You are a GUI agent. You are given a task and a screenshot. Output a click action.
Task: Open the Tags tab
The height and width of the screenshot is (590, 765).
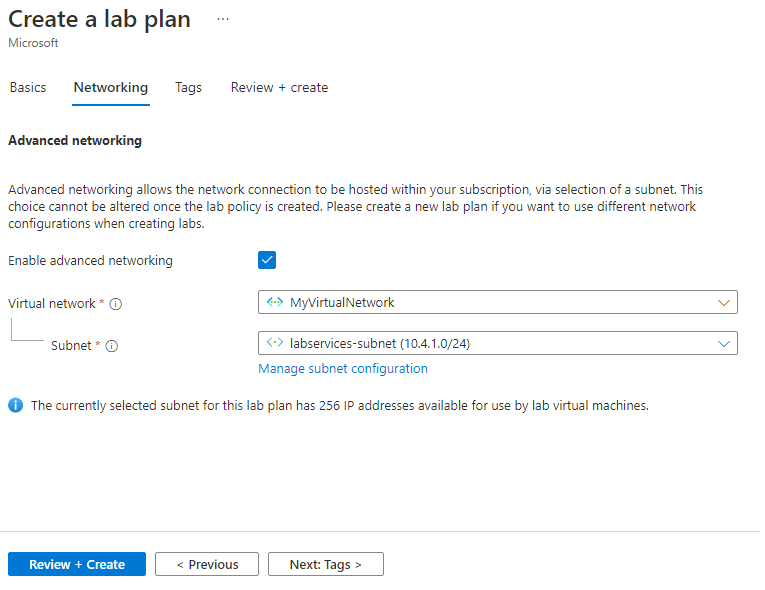coord(188,87)
